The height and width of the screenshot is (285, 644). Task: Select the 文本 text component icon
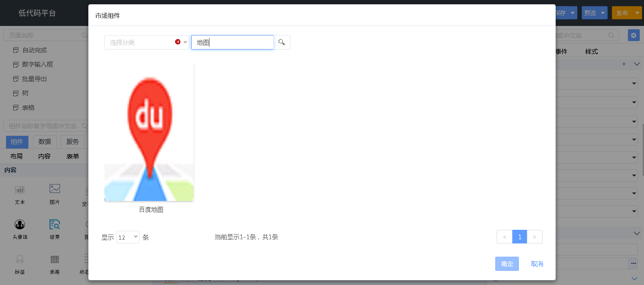(20, 190)
